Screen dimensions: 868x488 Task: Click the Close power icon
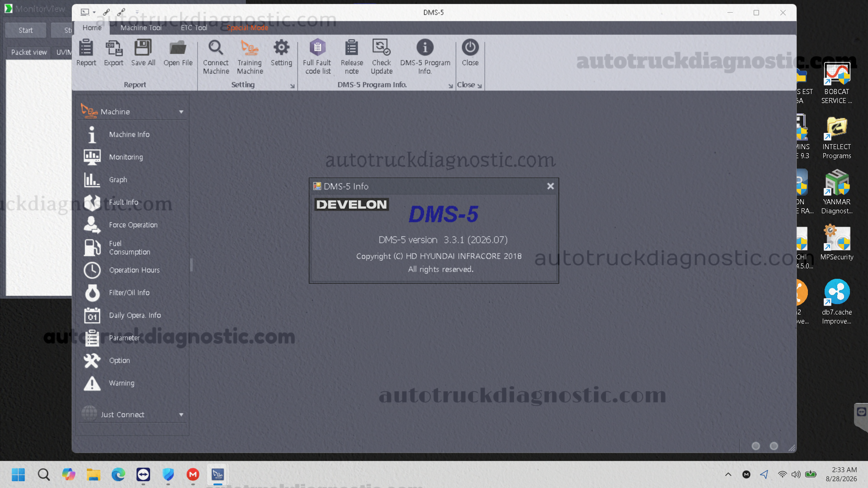(x=470, y=53)
